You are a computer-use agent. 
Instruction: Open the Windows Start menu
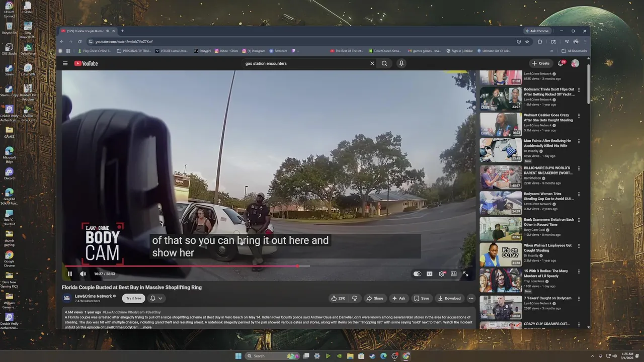238,356
